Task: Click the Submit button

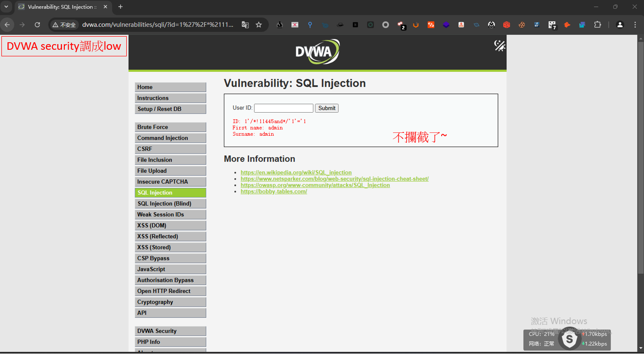Action: click(x=327, y=108)
